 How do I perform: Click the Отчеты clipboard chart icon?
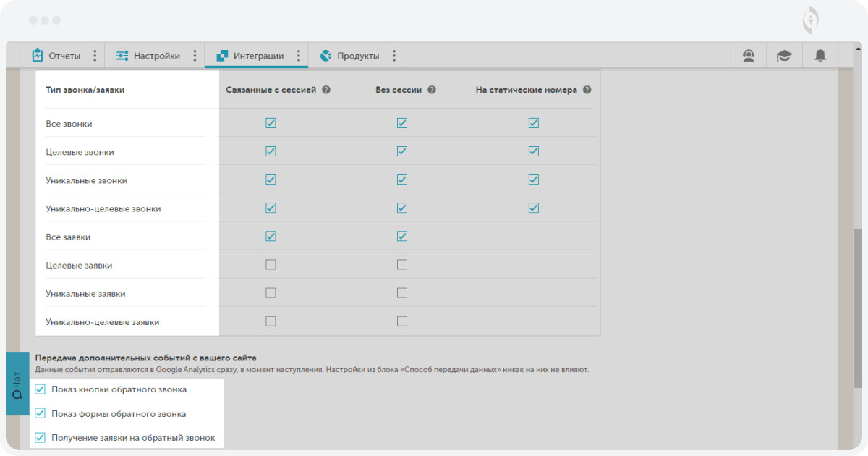click(38, 55)
